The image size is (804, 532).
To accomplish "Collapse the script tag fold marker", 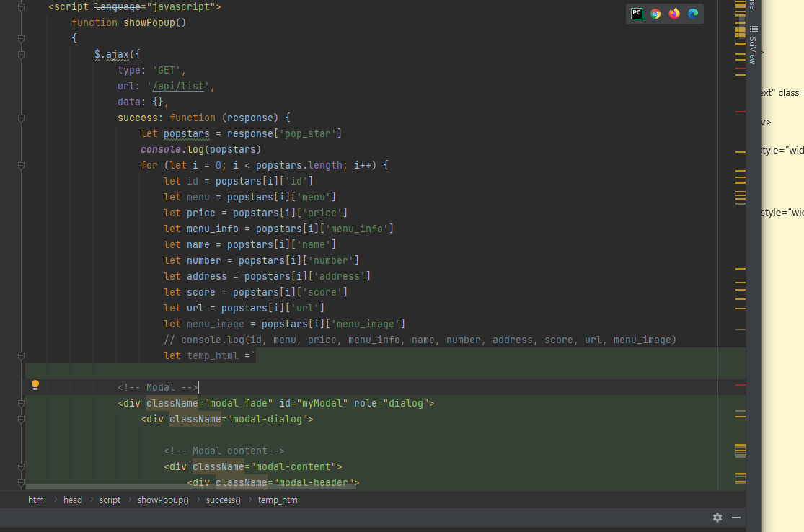I will tap(21, 7).
